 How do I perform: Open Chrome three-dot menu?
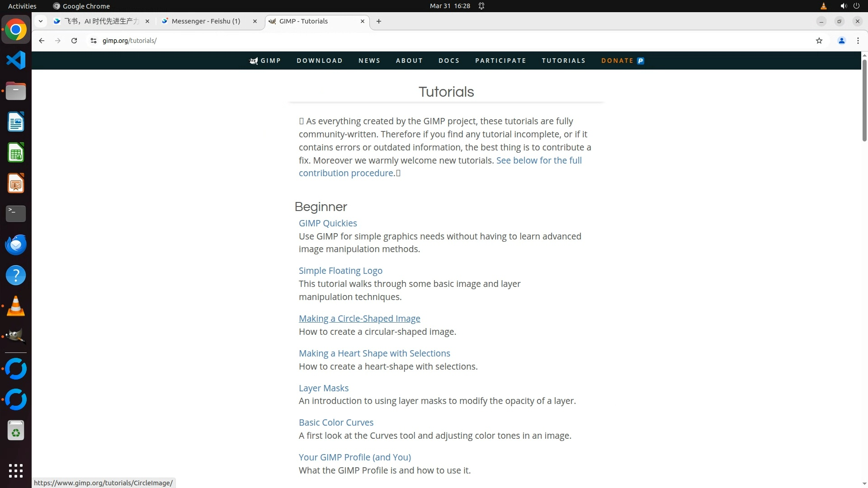[x=858, y=41]
